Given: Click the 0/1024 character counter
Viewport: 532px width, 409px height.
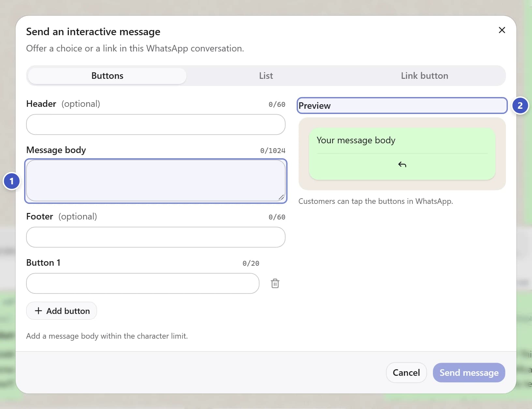Looking at the screenshot, I should pyautogui.click(x=273, y=150).
